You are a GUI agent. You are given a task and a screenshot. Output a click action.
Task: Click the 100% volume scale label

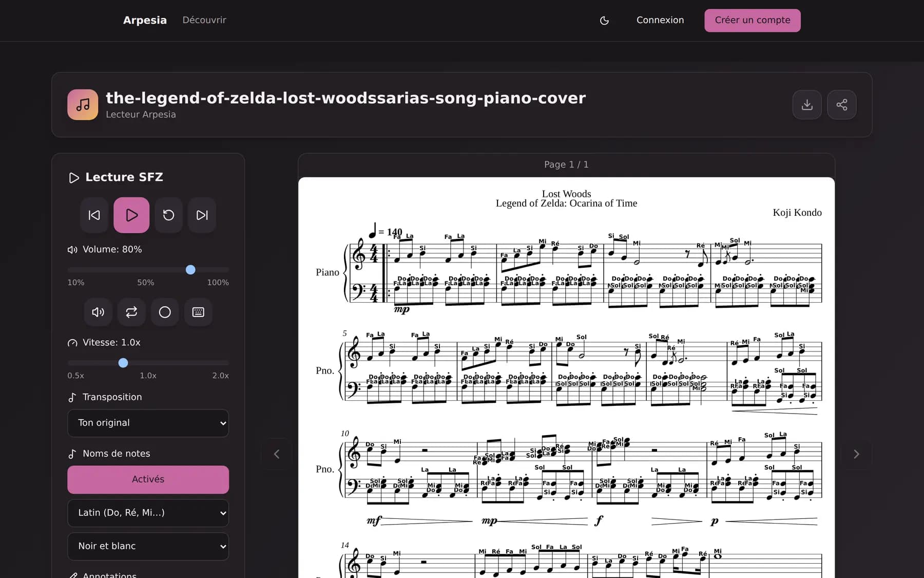pos(218,283)
